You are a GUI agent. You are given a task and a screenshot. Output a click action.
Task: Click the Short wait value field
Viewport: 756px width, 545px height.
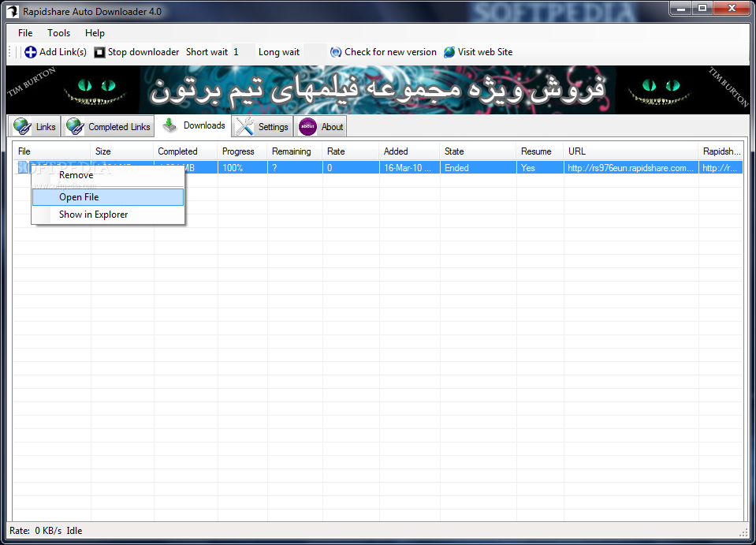pos(243,52)
